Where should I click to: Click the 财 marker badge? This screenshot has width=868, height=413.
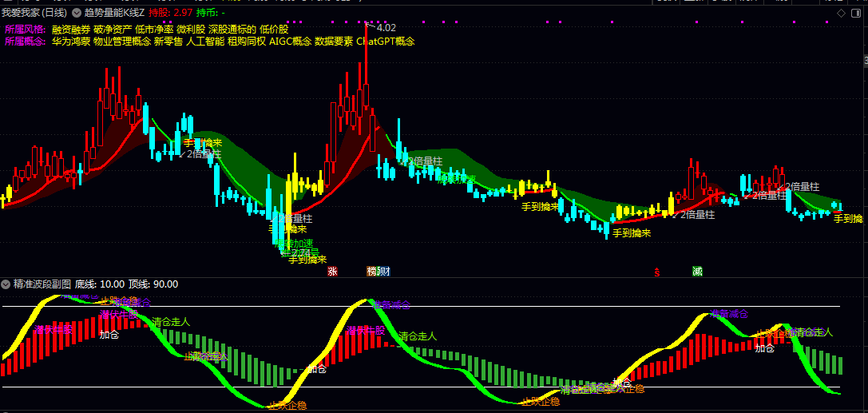click(x=384, y=272)
